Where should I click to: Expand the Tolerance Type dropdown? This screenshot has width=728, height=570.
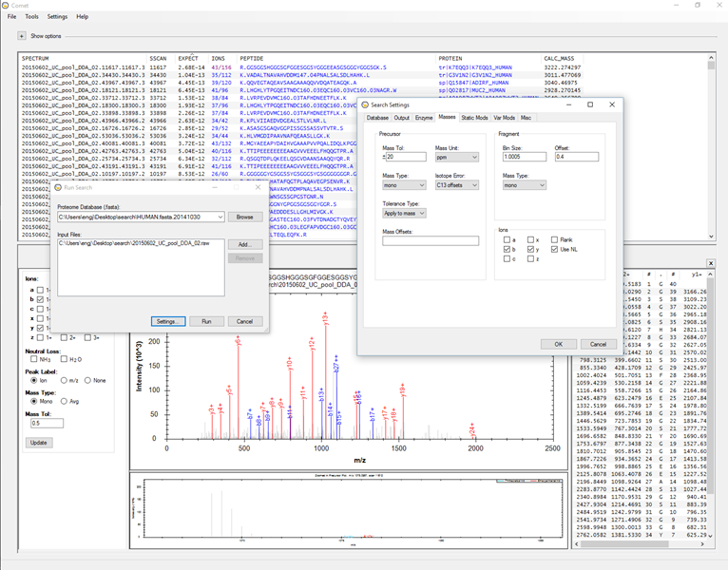[405, 214]
